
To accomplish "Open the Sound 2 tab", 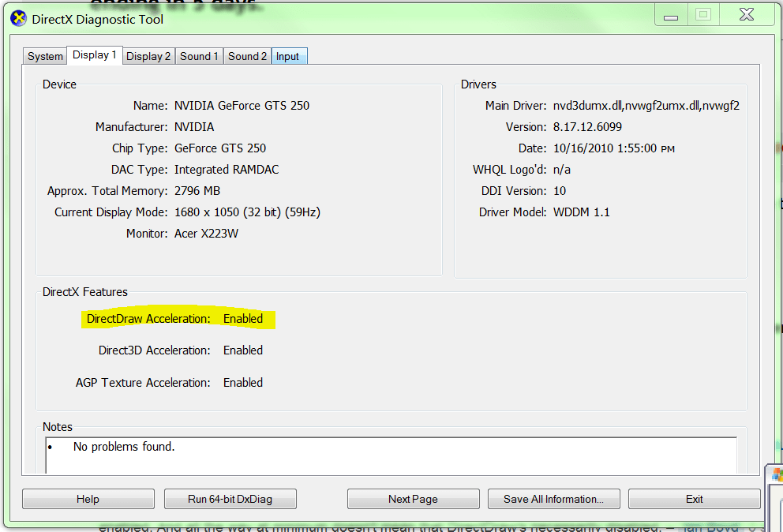I will pyautogui.click(x=247, y=57).
